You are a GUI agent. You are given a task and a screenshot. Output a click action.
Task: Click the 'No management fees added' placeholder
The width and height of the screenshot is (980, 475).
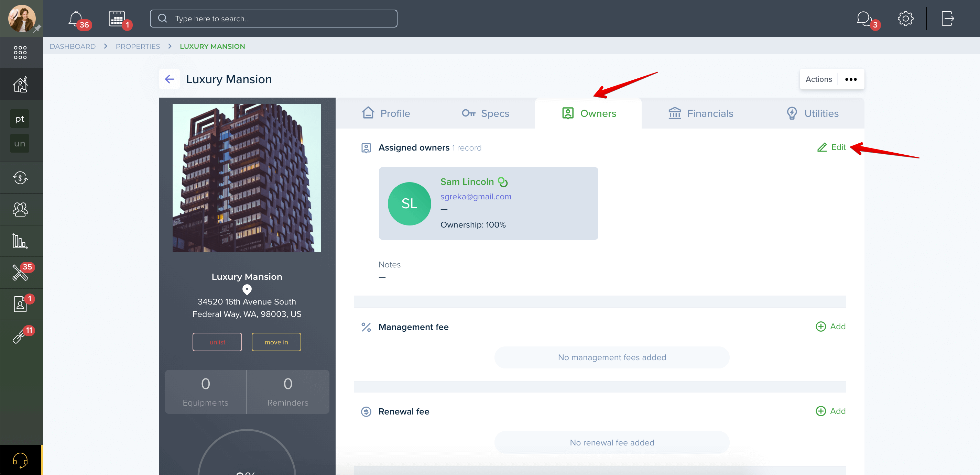click(612, 357)
